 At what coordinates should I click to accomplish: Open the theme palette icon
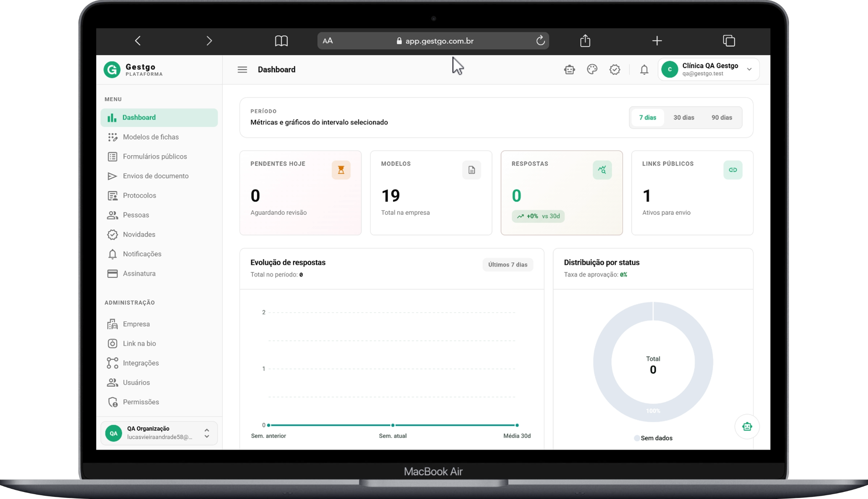[592, 69]
